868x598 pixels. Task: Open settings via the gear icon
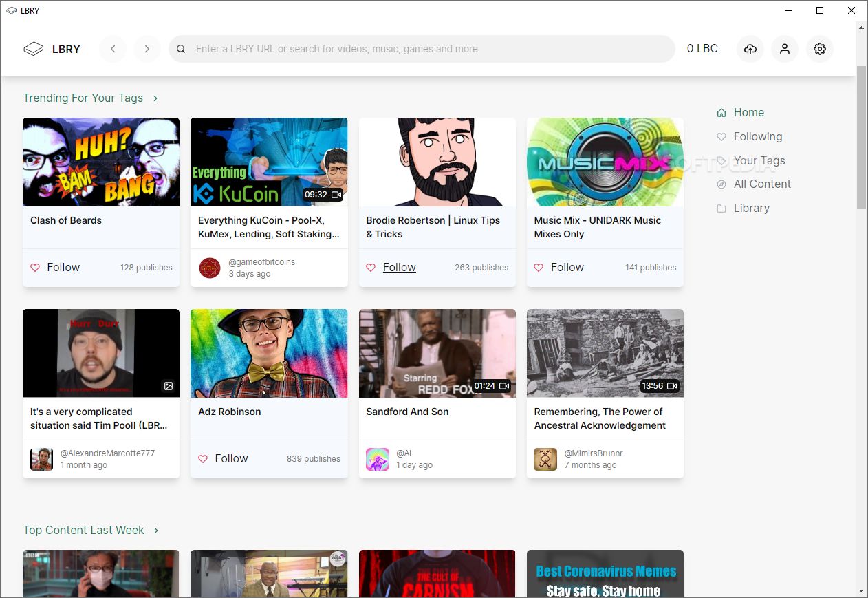pyautogui.click(x=820, y=49)
